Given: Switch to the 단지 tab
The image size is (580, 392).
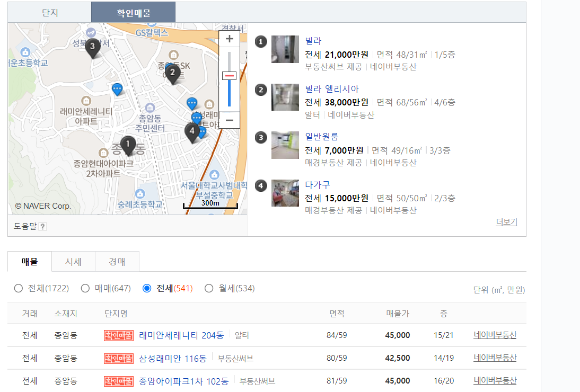Looking at the screenshot, I should coord(49,13).
